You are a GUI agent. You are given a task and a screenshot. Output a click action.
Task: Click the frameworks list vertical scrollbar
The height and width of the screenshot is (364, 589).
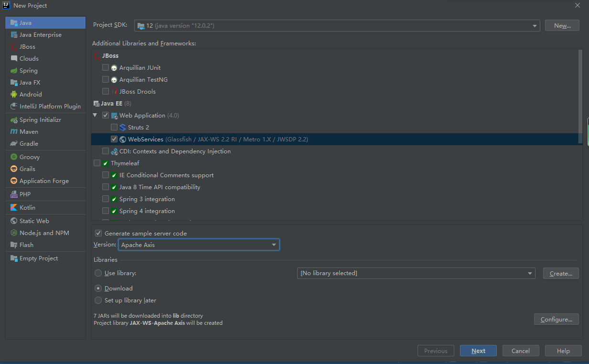580,96
